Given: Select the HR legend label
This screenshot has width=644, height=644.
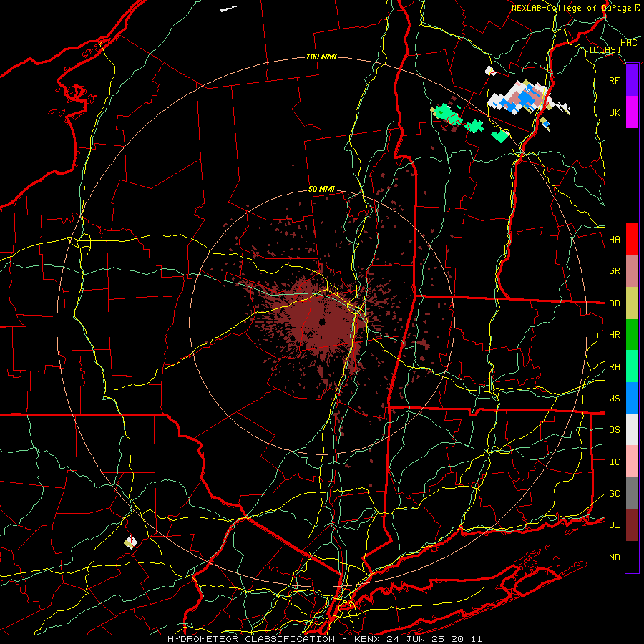Looking at the screenshot, I should 615,335.
